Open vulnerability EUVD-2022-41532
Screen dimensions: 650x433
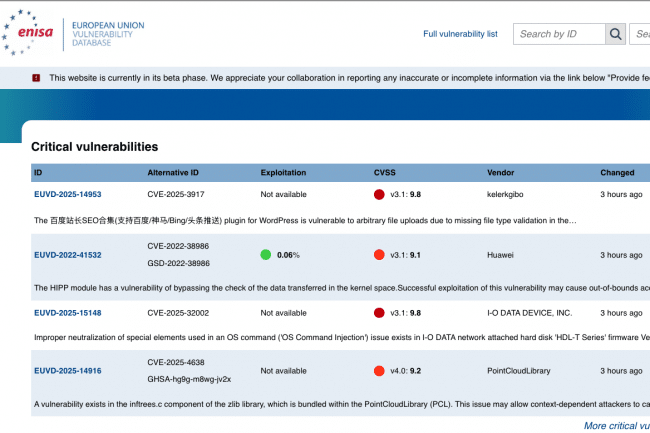68,255
